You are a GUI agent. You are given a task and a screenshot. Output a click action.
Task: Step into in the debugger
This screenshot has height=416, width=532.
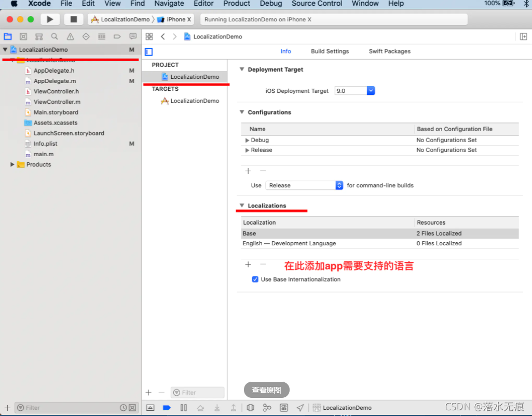[x=217, y=408]
